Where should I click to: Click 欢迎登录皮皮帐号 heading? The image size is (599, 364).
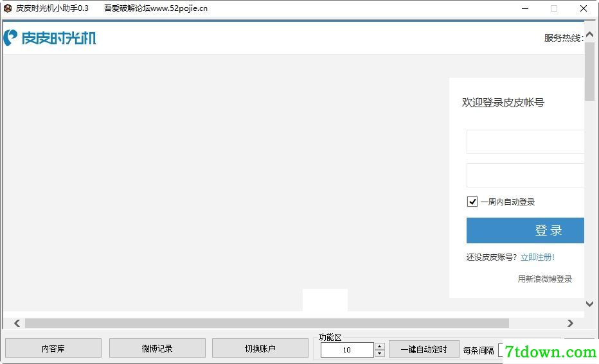tap(503, 102)
